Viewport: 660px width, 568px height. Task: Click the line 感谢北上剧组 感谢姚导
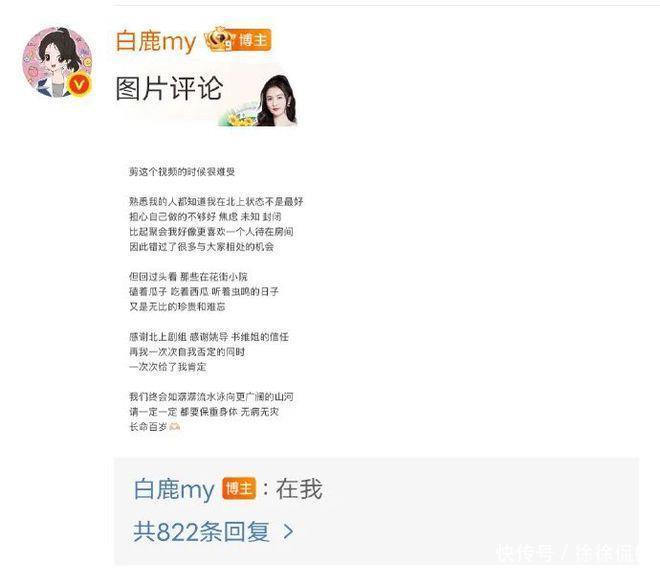pyautogui.click(x=209, y=337)
